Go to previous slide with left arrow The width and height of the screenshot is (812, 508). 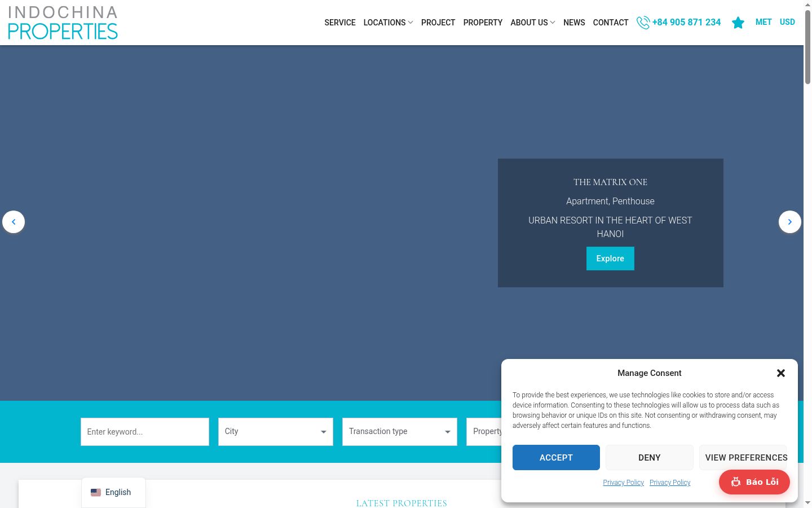14,222
